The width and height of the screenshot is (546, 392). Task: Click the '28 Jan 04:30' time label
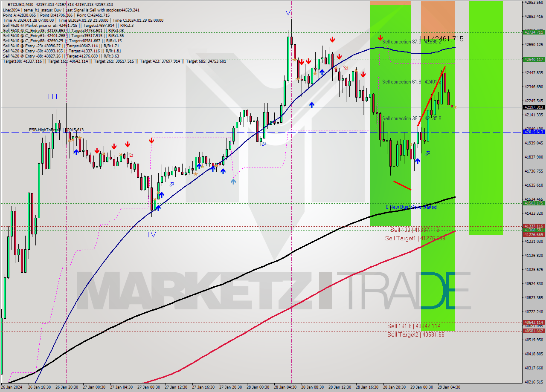285,387
